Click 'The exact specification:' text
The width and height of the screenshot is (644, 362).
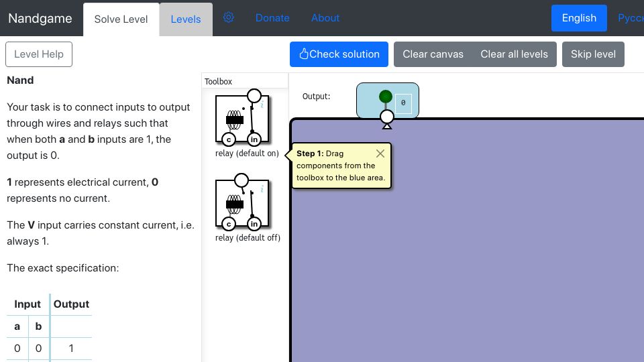[x=63, y=268]
